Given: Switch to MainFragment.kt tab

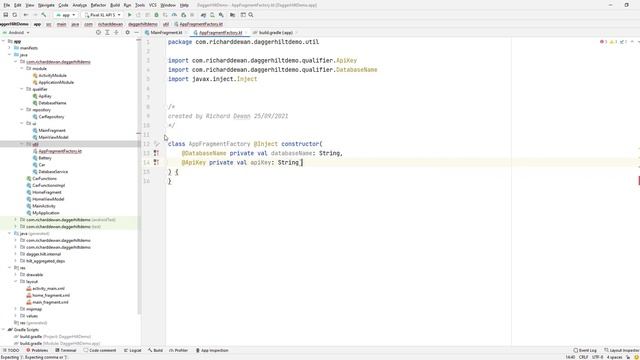Looking at the screenshot, I should tap(166, 32).
